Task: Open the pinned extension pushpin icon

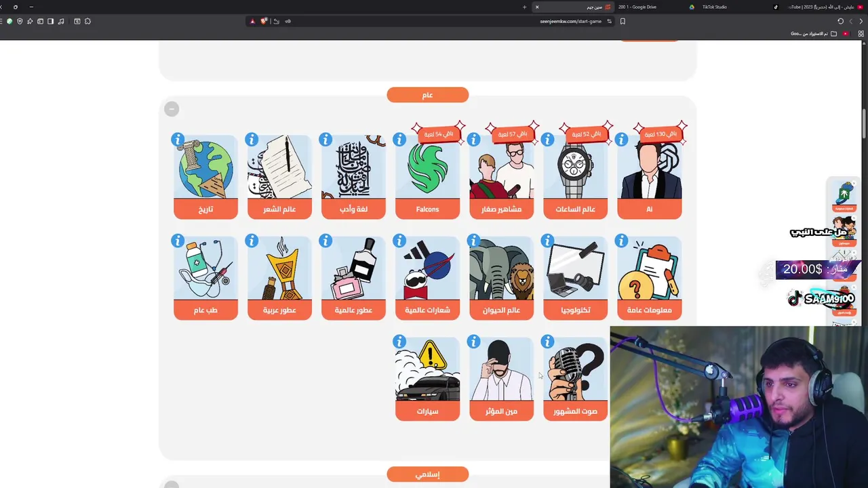Action: [x=30, y=21]
